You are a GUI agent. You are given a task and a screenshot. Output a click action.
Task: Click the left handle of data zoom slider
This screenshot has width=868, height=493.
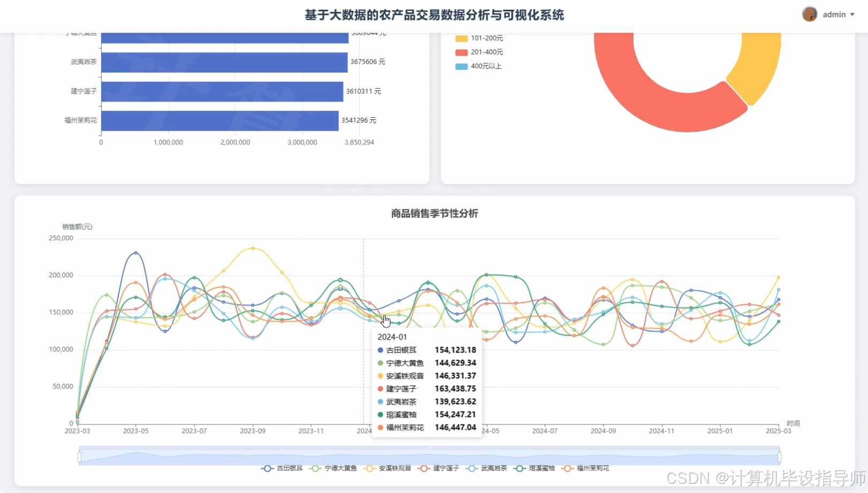(79, 457)
